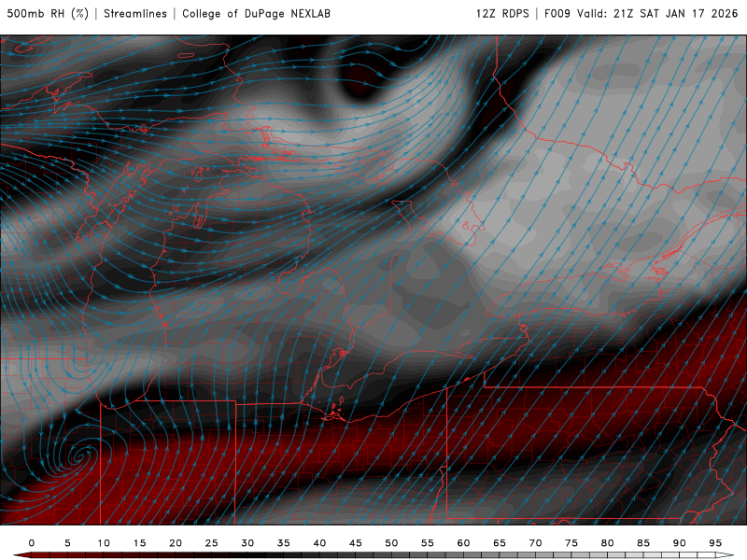Click the colorbar value '45'
The width and height of the screenshot is (747, 560).
[356, 543]
